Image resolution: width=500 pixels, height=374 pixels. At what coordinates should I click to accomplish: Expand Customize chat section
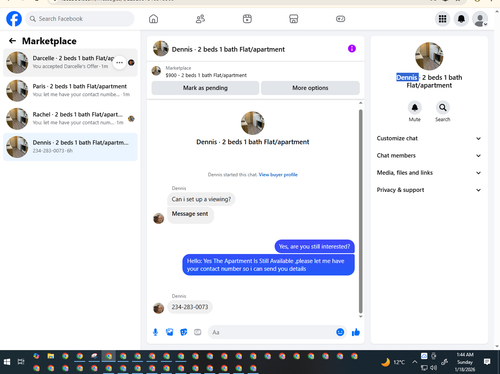[x=429, y=138]
